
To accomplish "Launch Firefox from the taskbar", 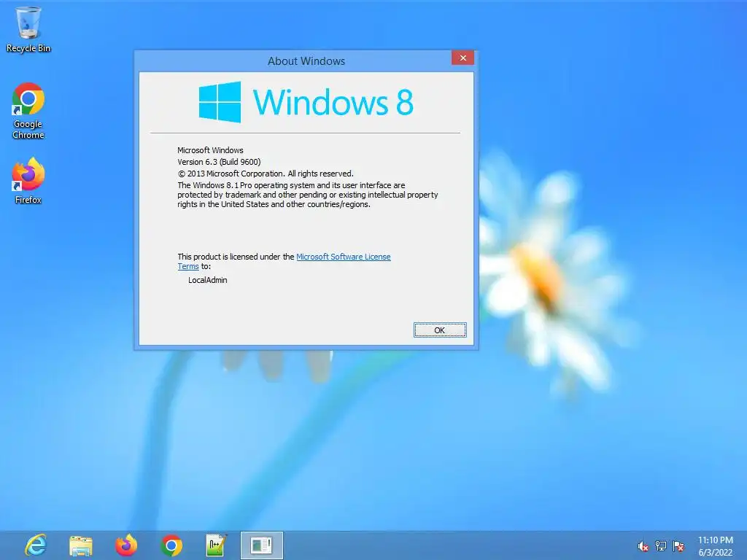I will pyautogui.click(x=126, y=545).
